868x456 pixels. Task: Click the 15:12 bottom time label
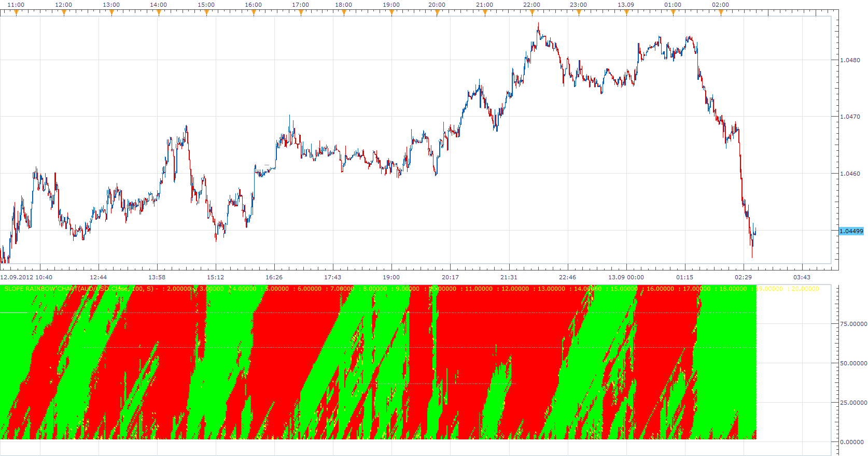coord(216,277)
